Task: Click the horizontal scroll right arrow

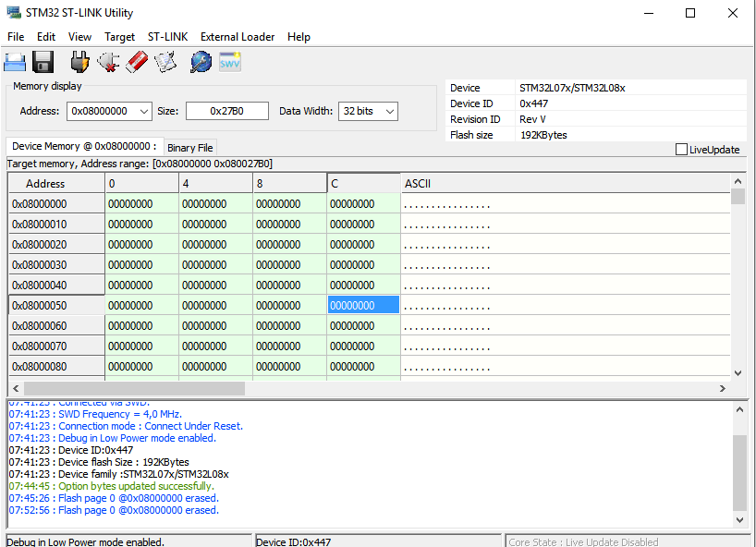Action: 722,388
